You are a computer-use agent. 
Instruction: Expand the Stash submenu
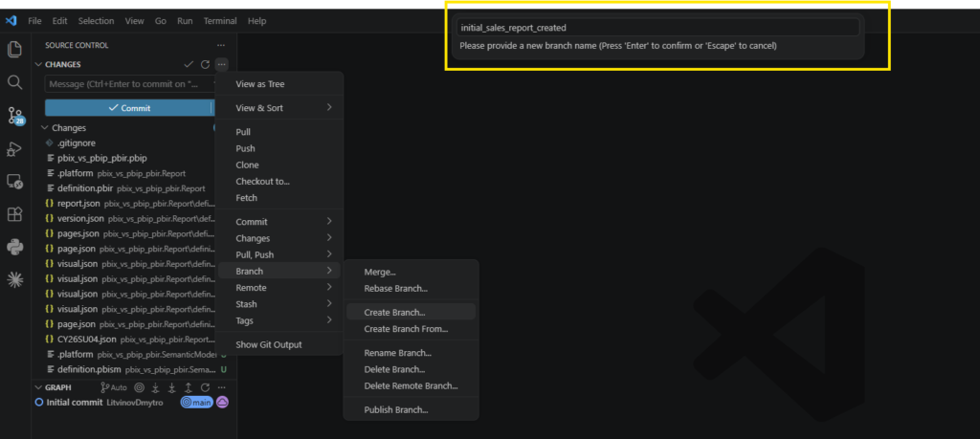coord(279,304)
